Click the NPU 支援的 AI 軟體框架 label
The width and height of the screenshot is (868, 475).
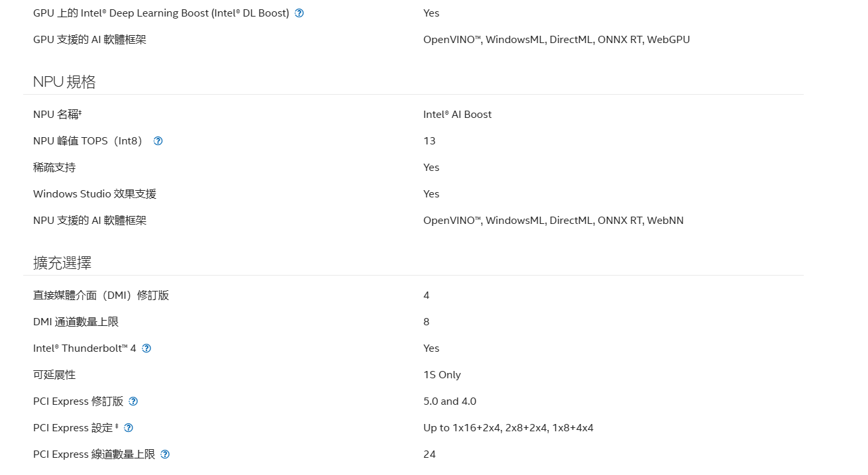89,221
